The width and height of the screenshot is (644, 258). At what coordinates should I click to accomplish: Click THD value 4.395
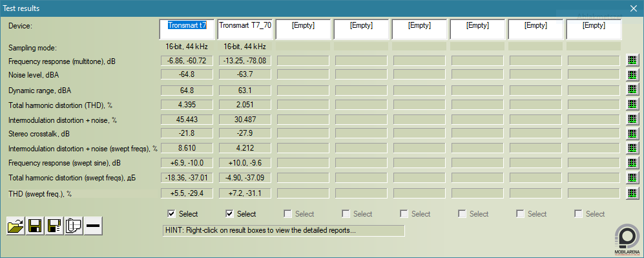187,105
